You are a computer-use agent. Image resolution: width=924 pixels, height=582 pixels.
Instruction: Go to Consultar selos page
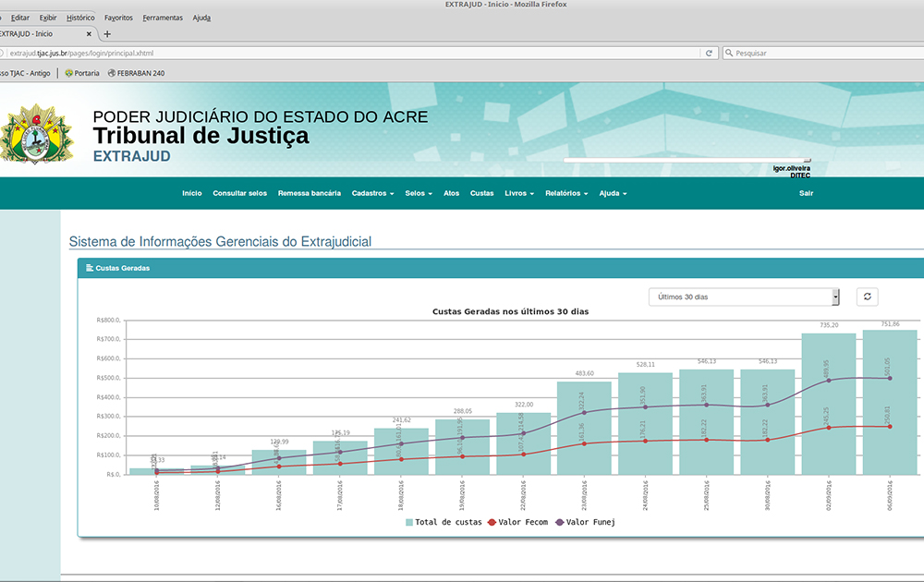(239, 193)
